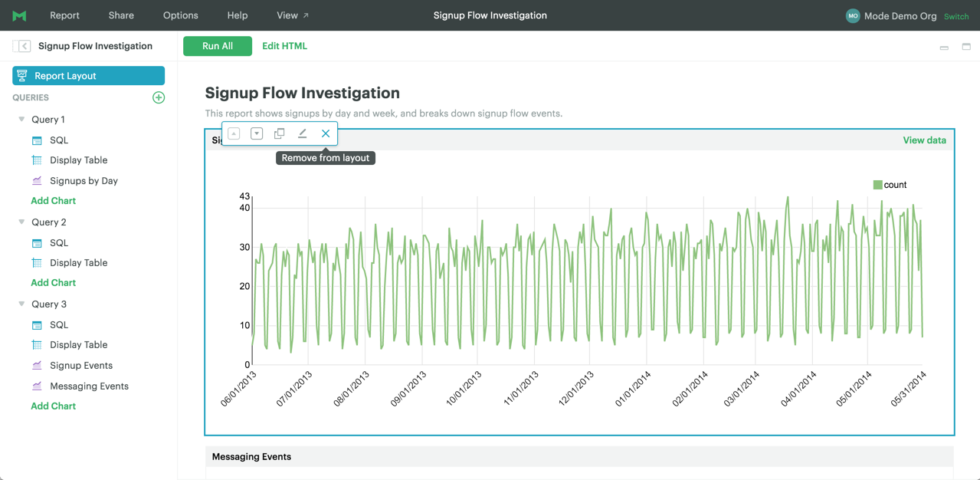Click the Messaging Events panel header

tap(579, 457)
